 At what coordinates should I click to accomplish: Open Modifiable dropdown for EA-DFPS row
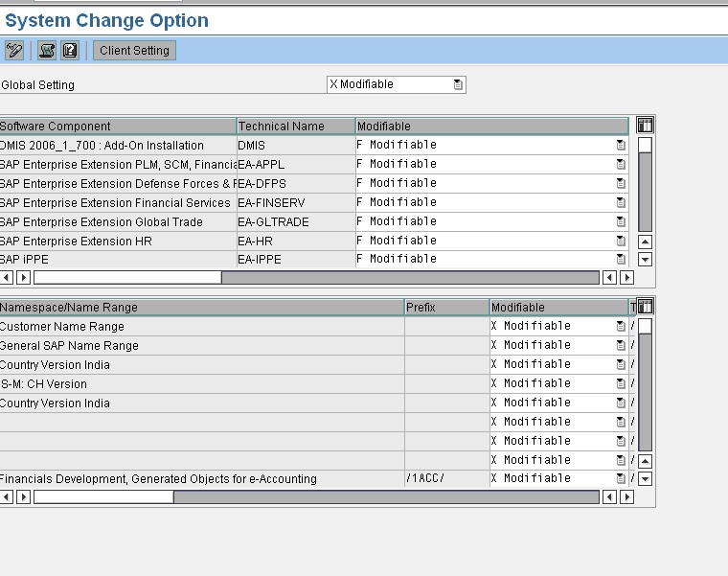621,183
